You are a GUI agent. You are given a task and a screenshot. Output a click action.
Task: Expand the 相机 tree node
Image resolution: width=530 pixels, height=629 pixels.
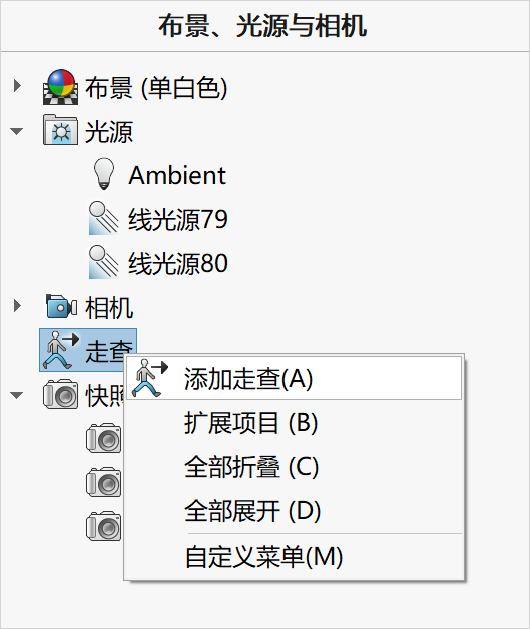coord(17,306)
